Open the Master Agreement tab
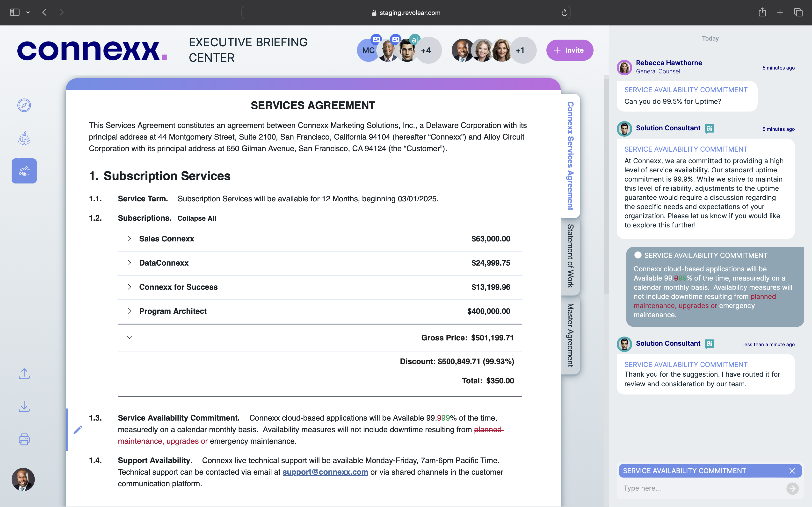This screenshot has height=507, width=812. 570,335
